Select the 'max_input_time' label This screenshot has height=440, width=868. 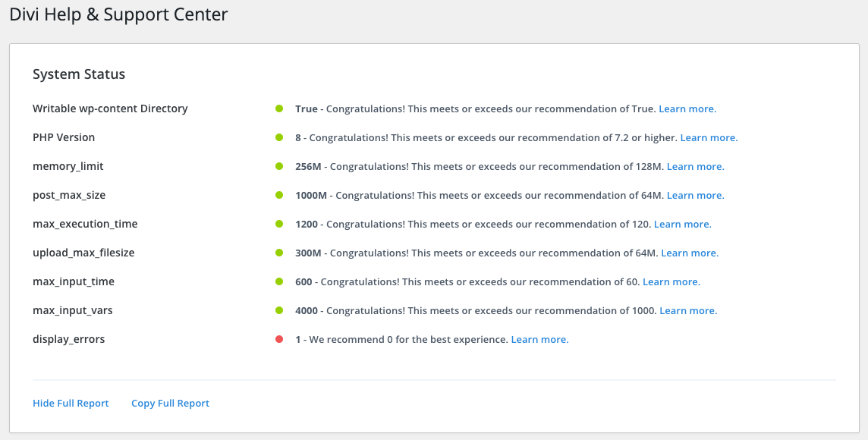point(74,281)
